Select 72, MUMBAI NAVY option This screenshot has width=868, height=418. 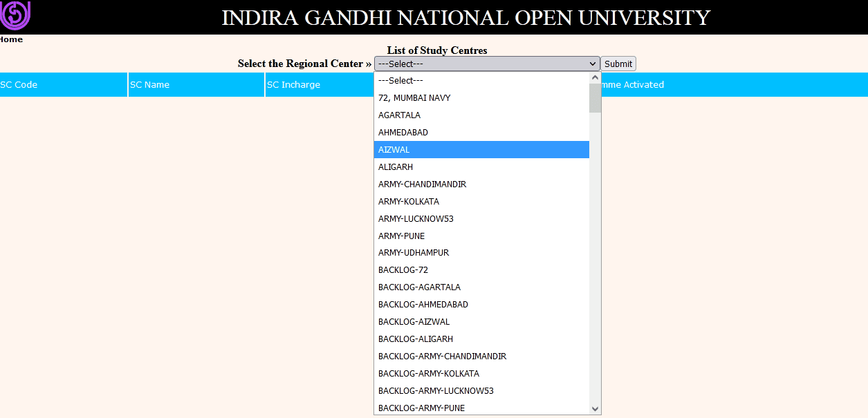point(482,97)
